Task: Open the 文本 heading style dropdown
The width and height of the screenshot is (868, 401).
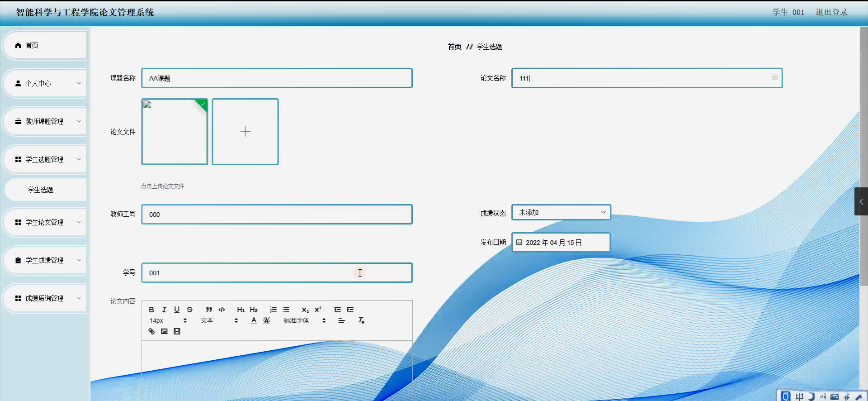Action: 219,320
